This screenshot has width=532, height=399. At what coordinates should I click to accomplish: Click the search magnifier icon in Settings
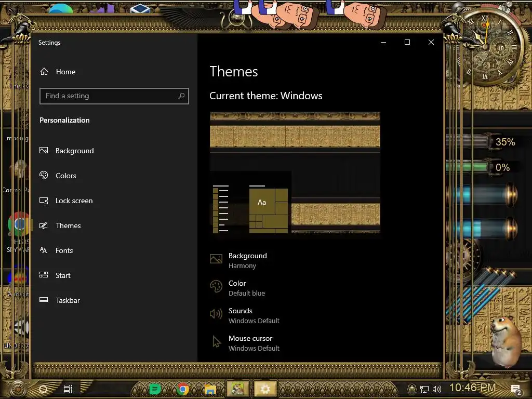(x=181, y=96)
